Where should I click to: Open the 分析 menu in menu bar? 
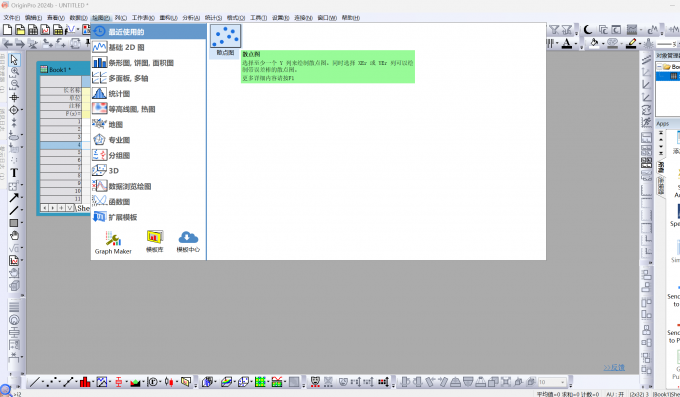(x=191, y=18)
